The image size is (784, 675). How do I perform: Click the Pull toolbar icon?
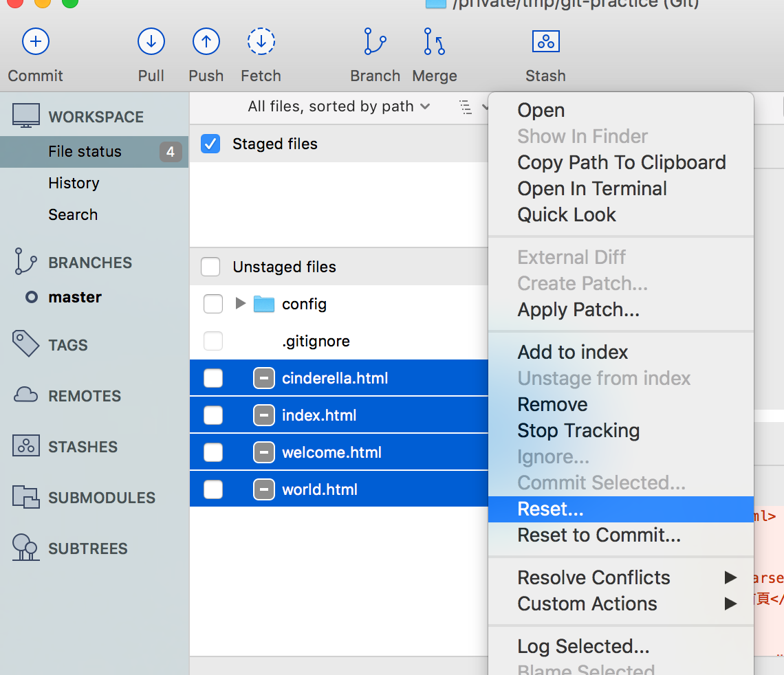[x=151, y=42]
